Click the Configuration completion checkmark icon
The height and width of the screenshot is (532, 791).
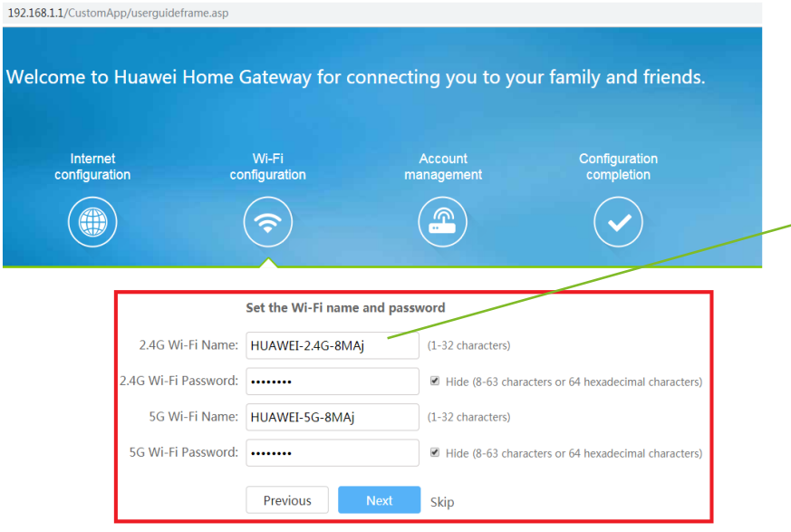[x=619, y=222]
